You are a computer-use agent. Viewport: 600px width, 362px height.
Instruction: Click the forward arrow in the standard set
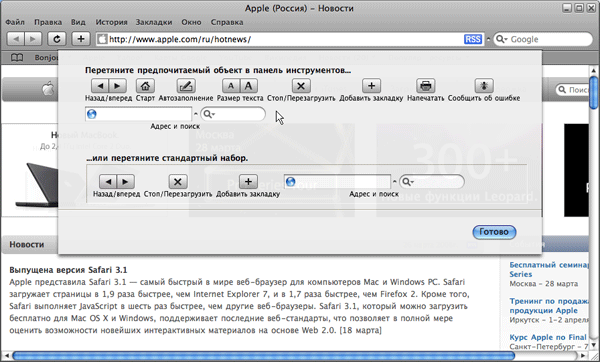[126, 182]
